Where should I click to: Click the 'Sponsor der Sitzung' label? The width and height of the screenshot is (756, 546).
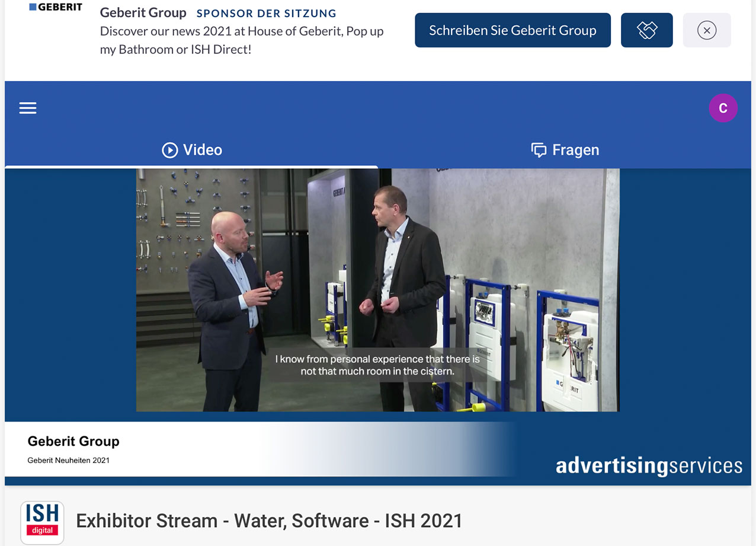click(266, 13)
